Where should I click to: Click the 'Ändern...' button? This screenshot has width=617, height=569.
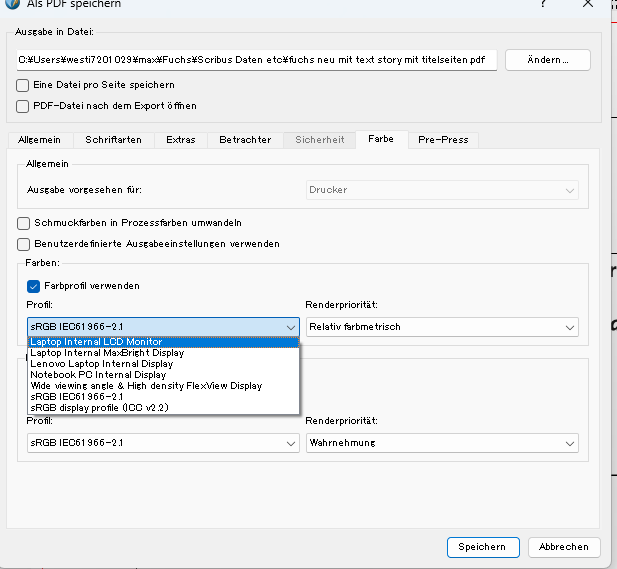click(547, 59)
